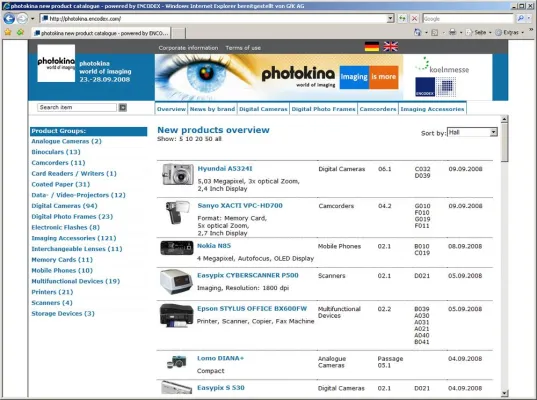This screenshot has height=400, width=537.
Task: Click the Epson STYLUS OFFICE BX600FW title
Action: pyautogui.click(x=252, y=309)
